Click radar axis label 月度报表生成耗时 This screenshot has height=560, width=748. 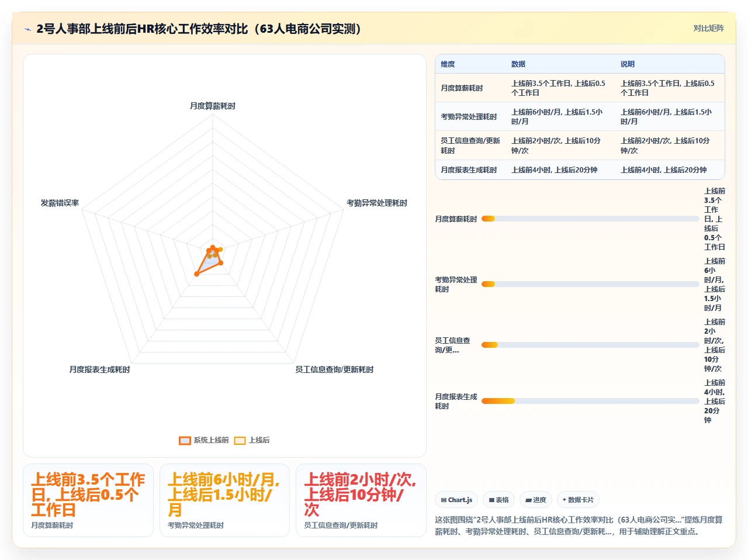pos(99,369)
